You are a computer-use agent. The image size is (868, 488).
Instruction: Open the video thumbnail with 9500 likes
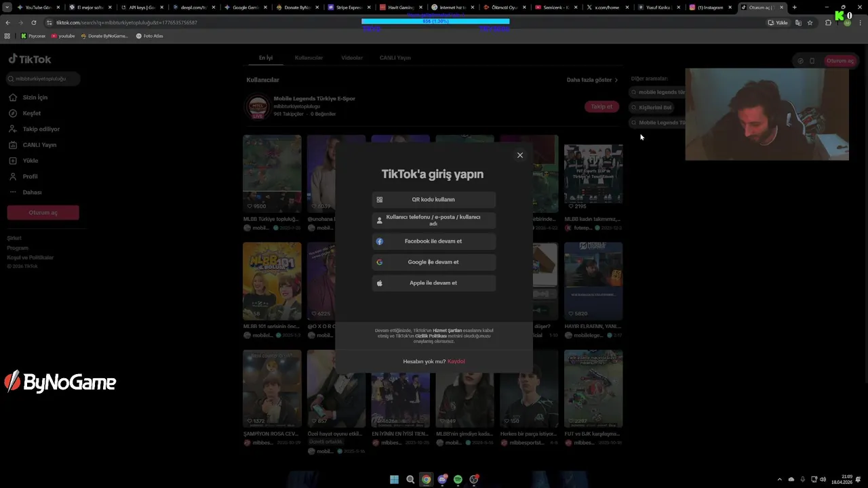272,174
